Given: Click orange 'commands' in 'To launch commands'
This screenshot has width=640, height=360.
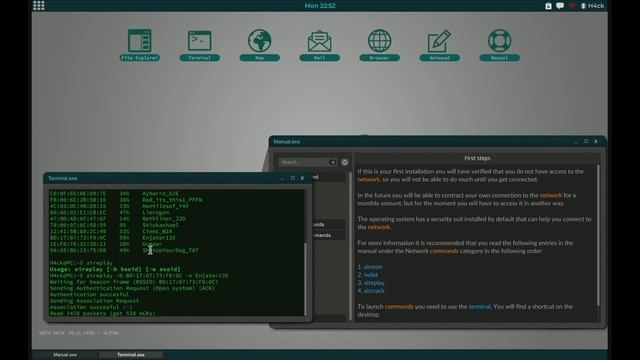Looking at the screenshot, I should (x=399, y=307).
